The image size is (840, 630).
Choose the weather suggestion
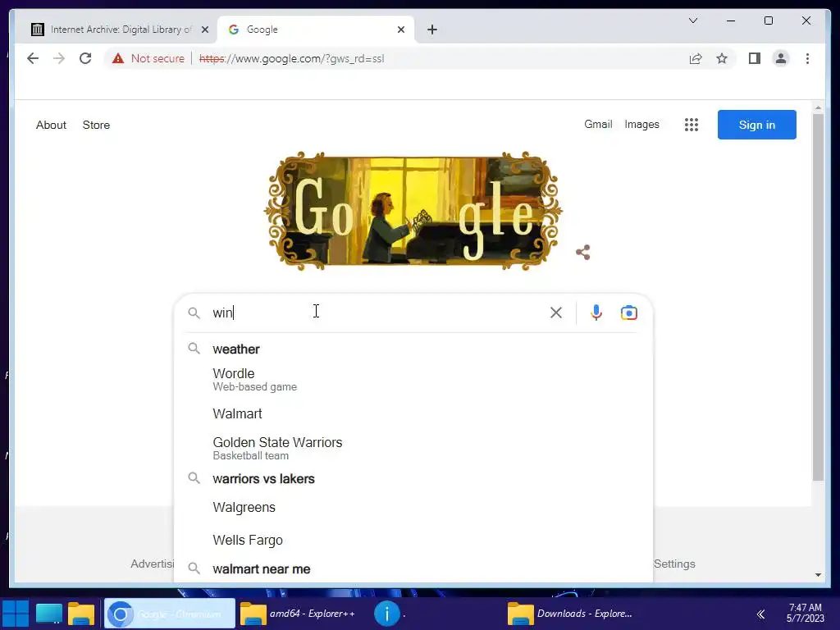coord(413,349)
